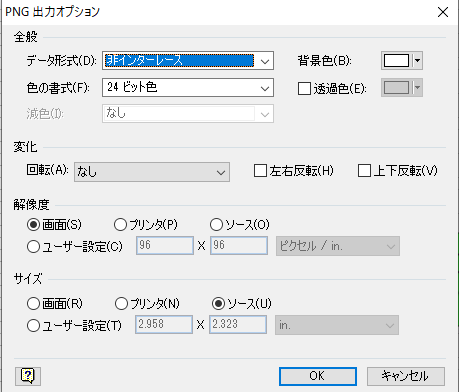Check the 左右反転 option

click(x=260, y=170)
